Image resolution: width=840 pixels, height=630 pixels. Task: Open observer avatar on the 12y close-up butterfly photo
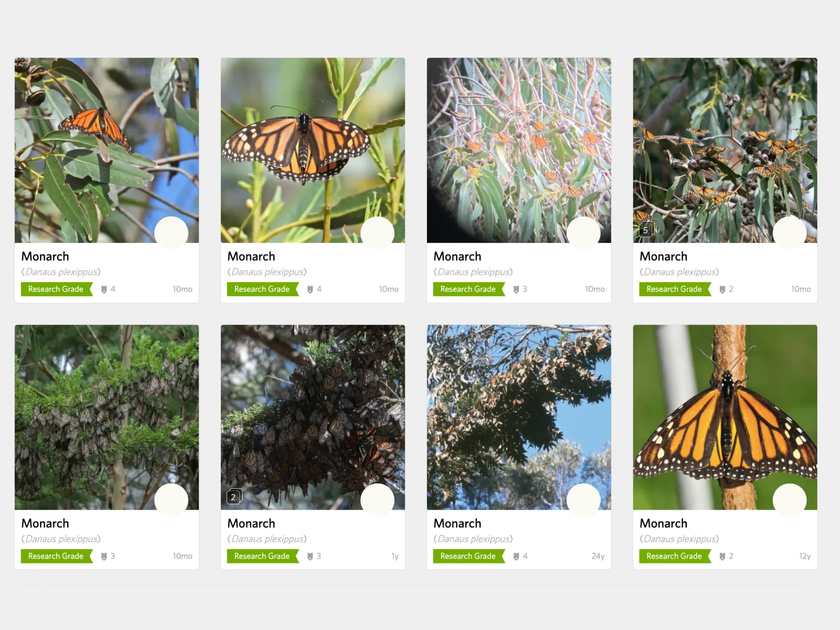point(790,500)
